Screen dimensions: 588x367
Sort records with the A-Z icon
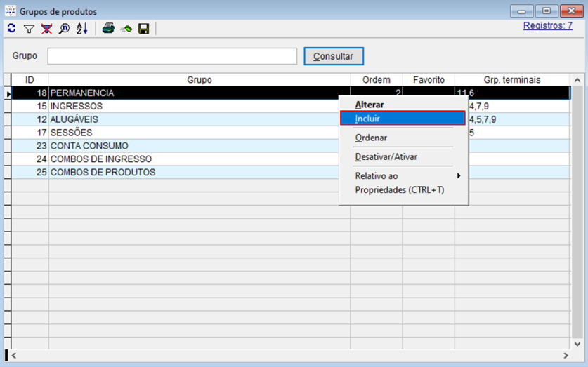click(x=81, y=29)
